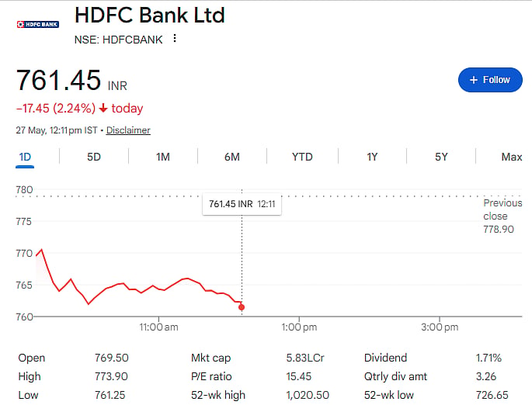Show the Max chart range
This screenshot has width=532, height=405.
tap(512, 157)
